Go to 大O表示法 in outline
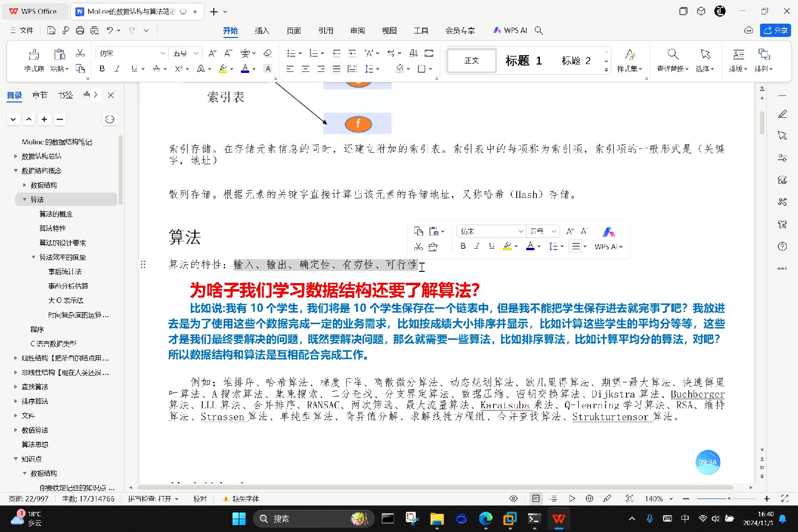The image size is (798, 532). click(66, 300)
